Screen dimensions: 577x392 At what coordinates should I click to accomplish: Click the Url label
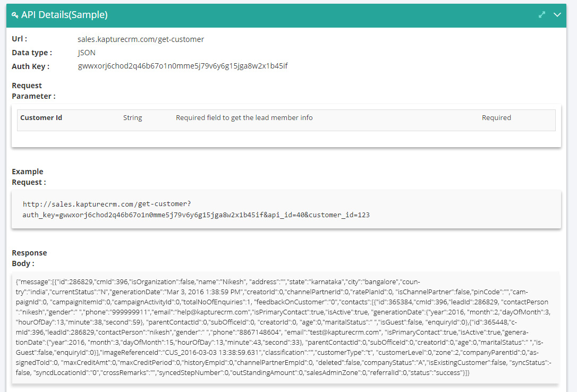[20, 39]
